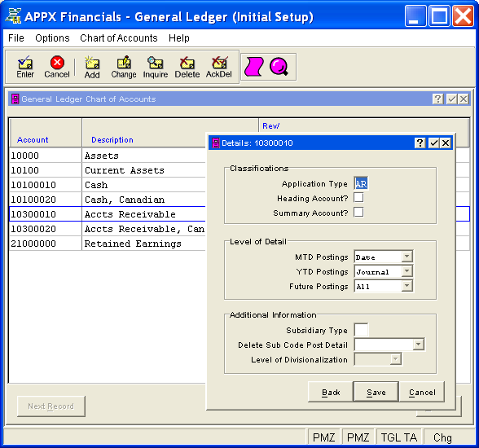Open the Help menu
479x448 pixels.
point(179,38)
